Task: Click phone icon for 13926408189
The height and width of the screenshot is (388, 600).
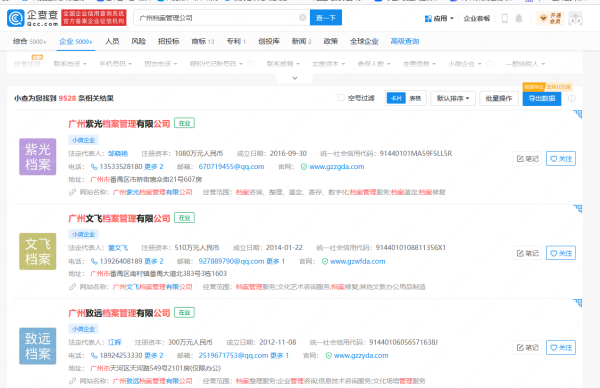Action: point(94,261)
